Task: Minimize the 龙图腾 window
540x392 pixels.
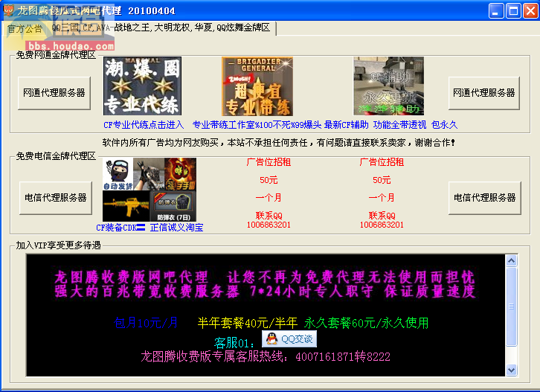Action: (496, 10)
